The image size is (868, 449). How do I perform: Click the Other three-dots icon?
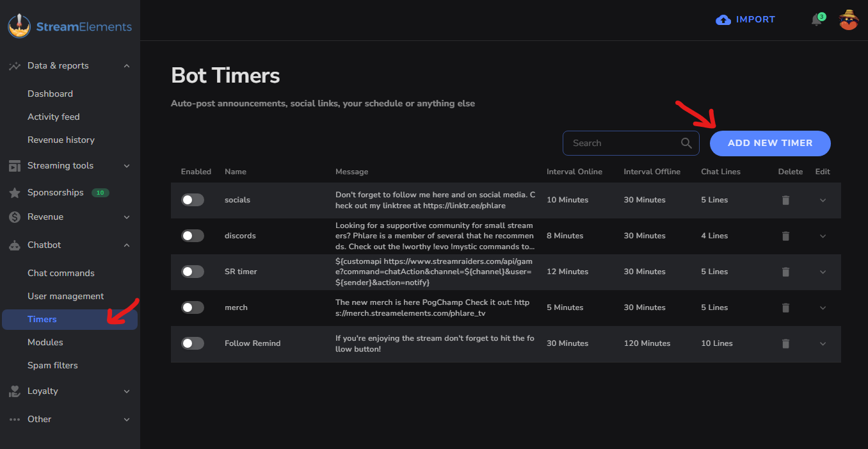[14, 420]
